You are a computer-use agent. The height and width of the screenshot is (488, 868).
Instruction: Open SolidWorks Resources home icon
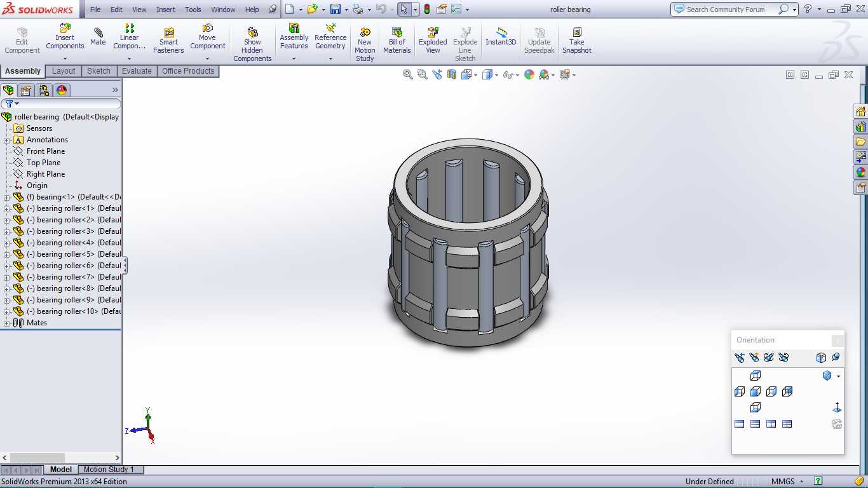coord(860,111)
